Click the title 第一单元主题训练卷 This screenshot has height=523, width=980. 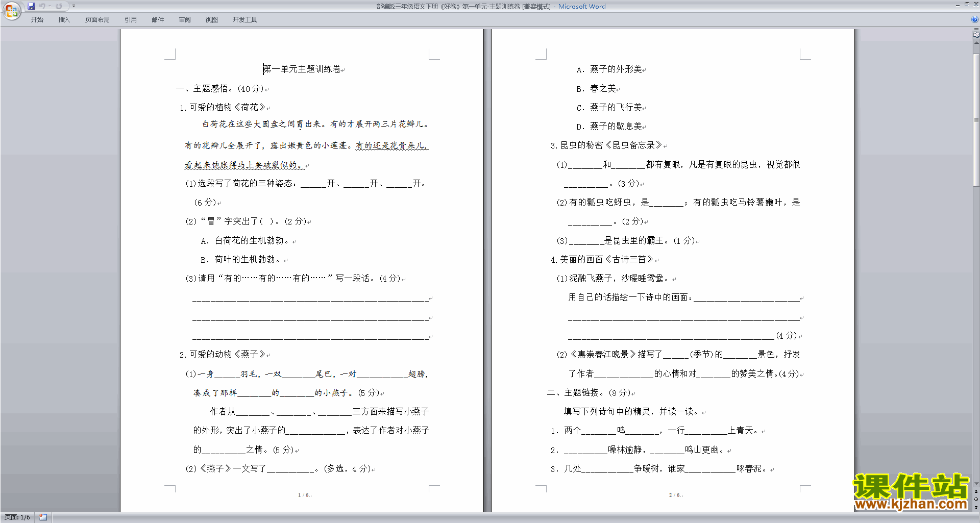coord(302,69)
